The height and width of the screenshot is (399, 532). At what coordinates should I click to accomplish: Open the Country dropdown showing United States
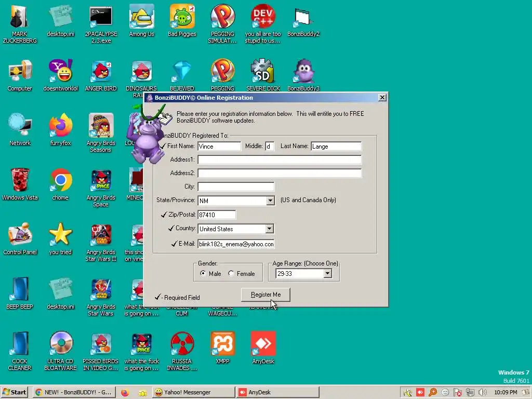[x=269, y=229]
